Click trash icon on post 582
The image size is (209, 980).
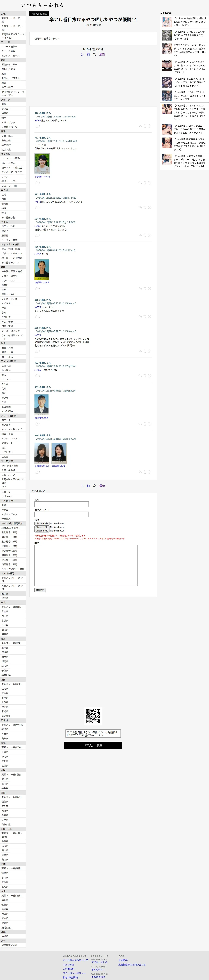(145, 424)
